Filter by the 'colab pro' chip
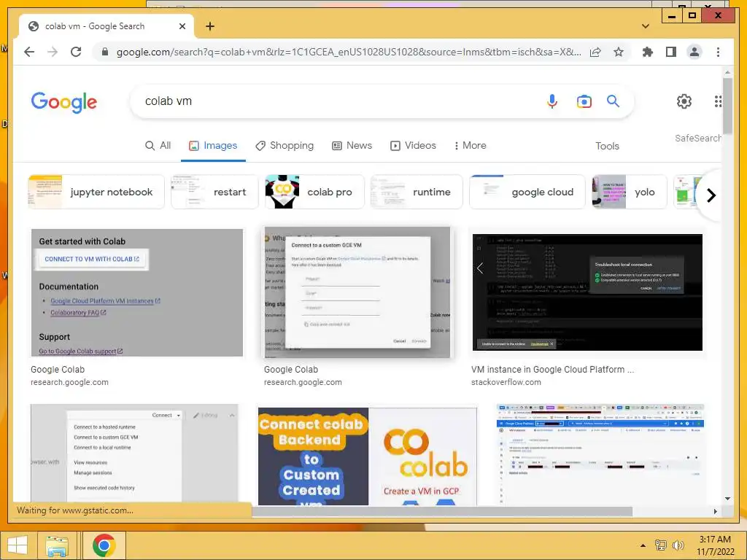747x560 pixels. click(x=314, y=192)
